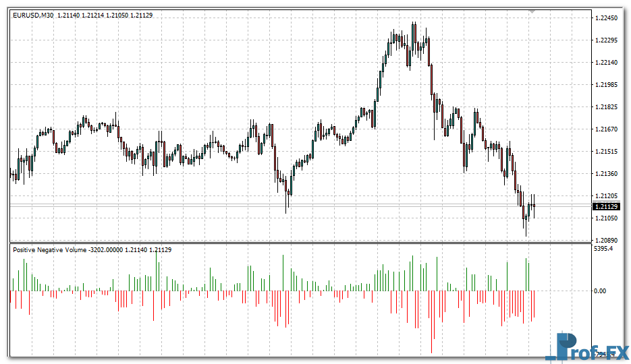
Task: Click the separator between chart and indicator window
Action: click(x=300, y=243)
